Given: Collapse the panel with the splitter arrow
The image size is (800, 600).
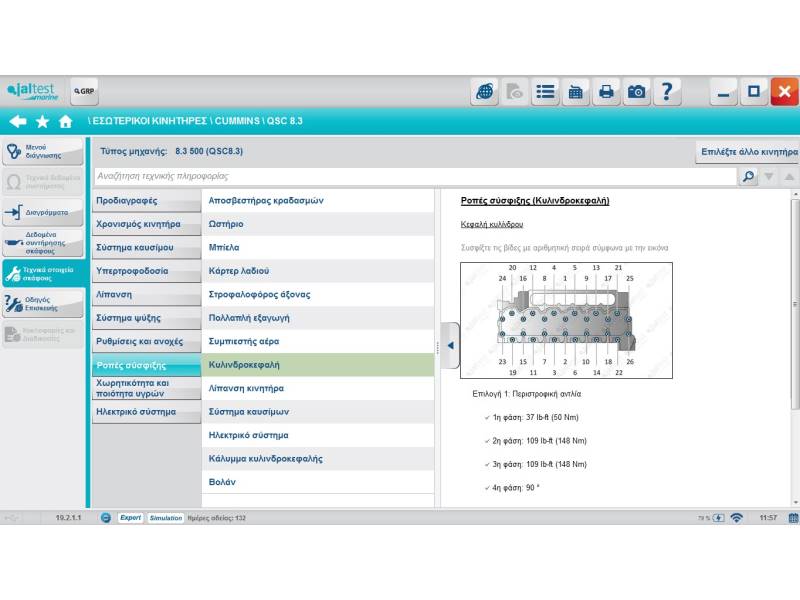Looking at the screenshot, I should click(x=450, y=345).
